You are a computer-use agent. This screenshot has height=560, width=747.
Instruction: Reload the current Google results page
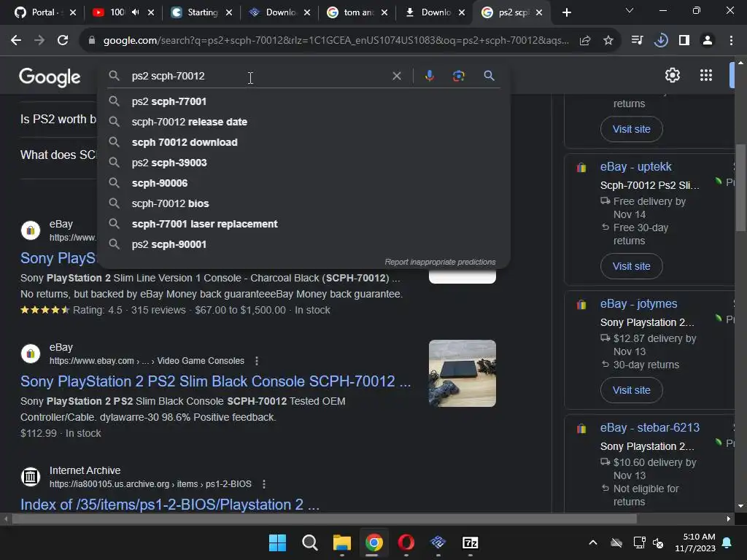point(63,41)
